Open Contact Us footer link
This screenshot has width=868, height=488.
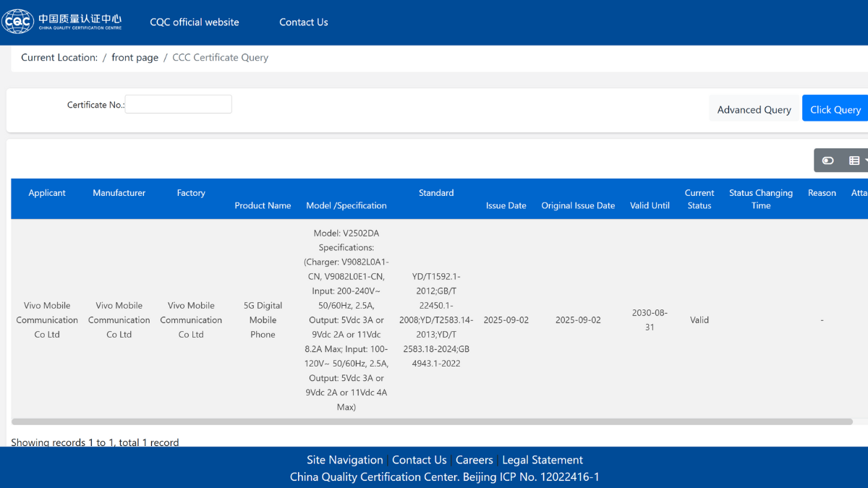pos(420,460)
